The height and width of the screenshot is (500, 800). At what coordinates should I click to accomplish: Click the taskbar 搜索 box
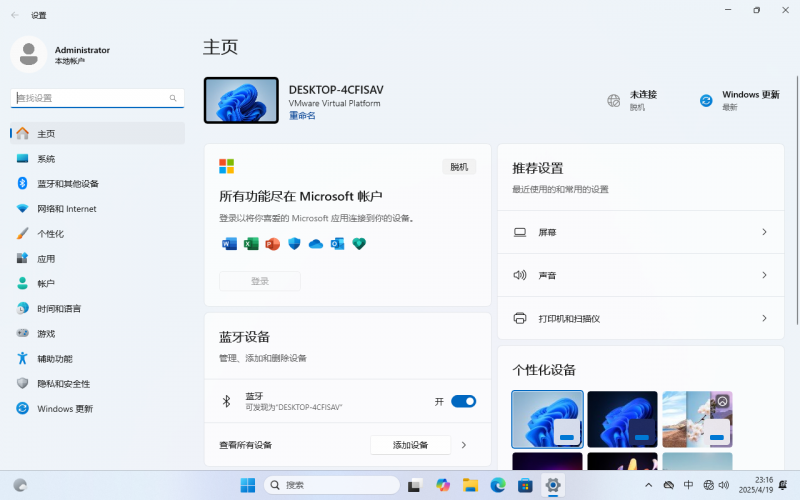[x=332, y=485]
